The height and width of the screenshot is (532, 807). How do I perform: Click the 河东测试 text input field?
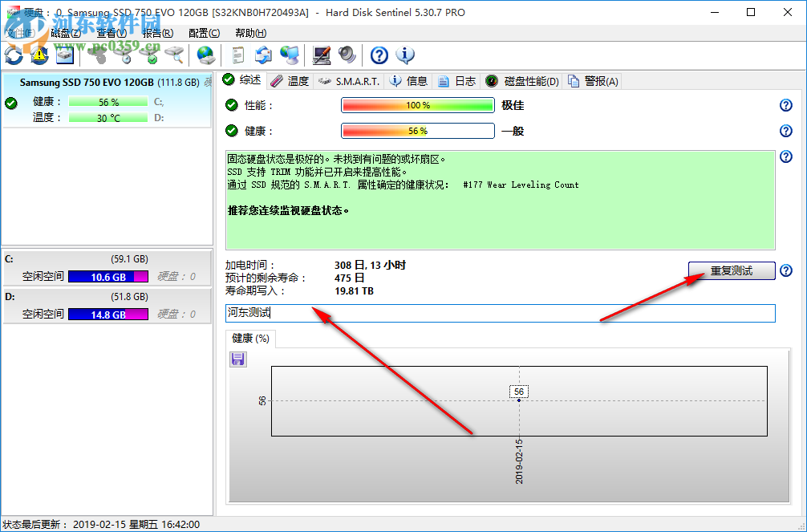pos(401,313)
